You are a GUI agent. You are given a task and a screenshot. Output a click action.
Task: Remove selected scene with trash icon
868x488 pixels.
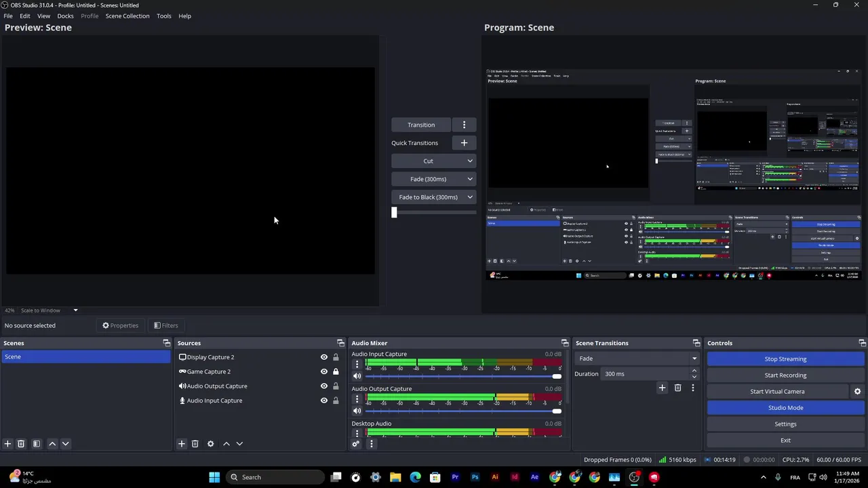click(21, 444)
